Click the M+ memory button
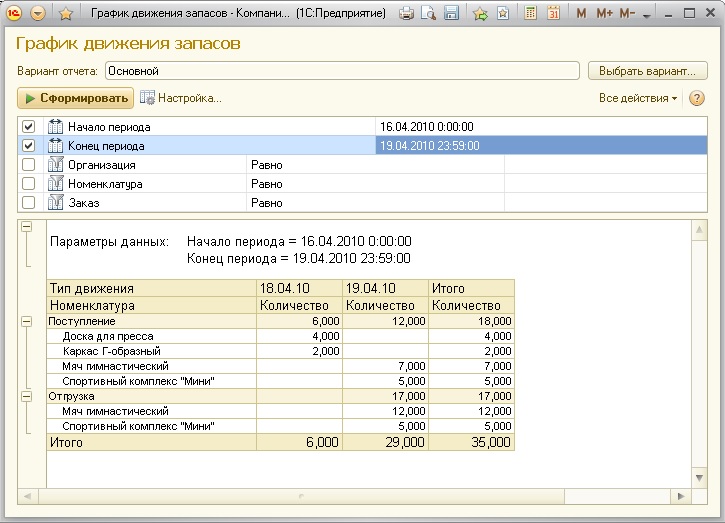 tap(604, 14)
